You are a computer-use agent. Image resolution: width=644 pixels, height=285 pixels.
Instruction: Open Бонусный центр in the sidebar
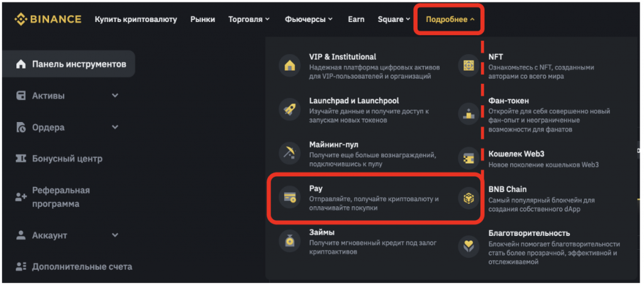click(x=67, y=159)
